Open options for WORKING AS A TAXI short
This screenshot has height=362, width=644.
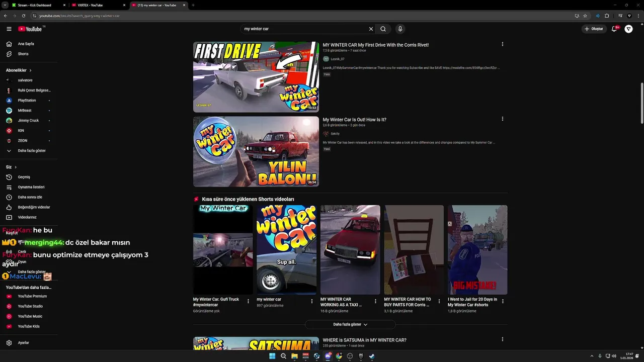click(375, 301)
